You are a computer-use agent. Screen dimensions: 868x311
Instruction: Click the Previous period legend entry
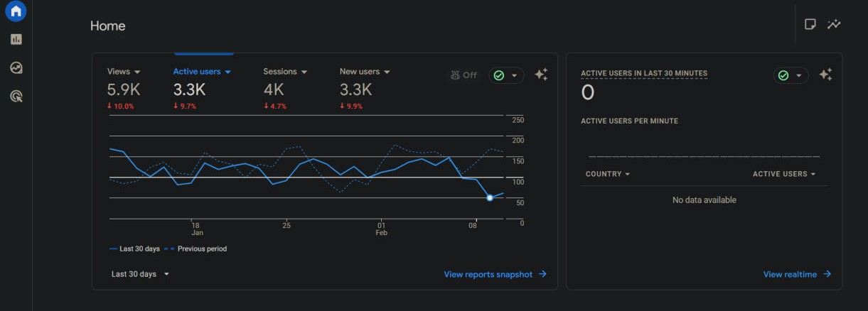tap(195, 249)
